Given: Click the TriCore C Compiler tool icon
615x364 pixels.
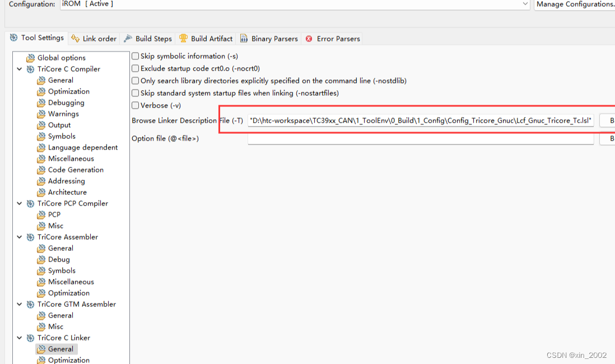Looking at the screenshot, I should coord(30,69).
